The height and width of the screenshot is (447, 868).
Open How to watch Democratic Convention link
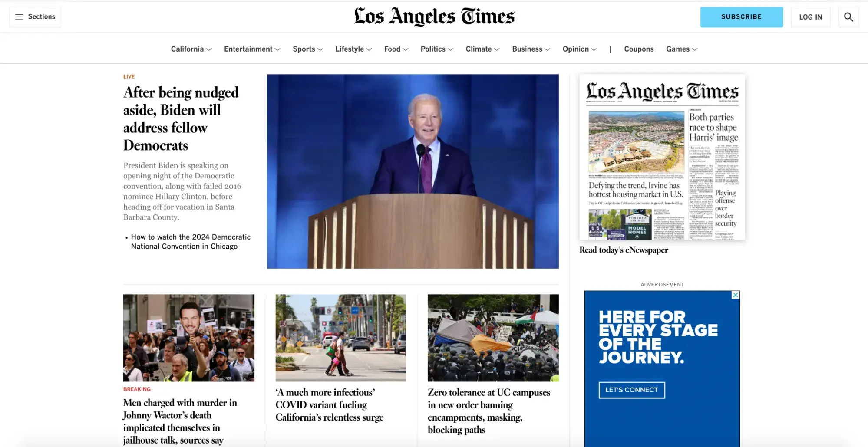[x=191, y=242]
